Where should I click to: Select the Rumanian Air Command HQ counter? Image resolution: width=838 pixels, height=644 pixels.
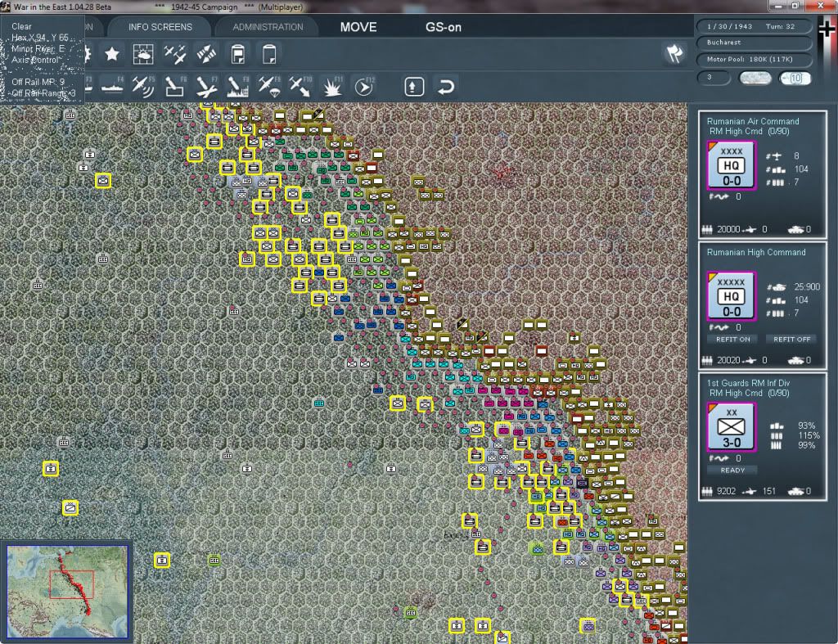pyautogui.click(x=731, y=165)
